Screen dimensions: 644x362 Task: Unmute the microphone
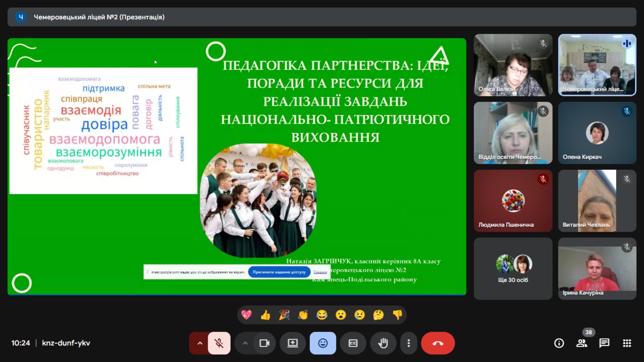pos(219,343)
